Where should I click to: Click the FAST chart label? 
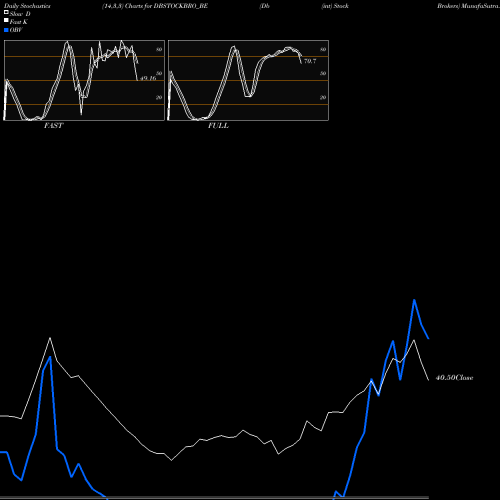click(x=53, y=125)
